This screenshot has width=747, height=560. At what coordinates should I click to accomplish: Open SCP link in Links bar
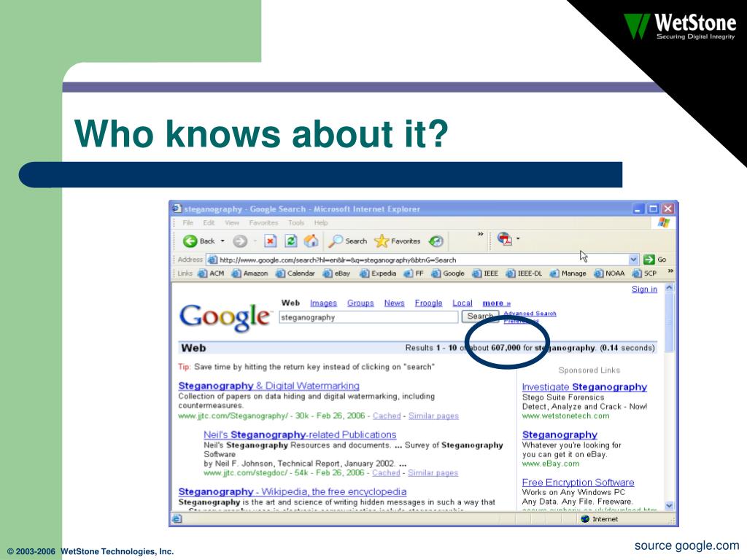pyautogui.click(x=645, y=273)
